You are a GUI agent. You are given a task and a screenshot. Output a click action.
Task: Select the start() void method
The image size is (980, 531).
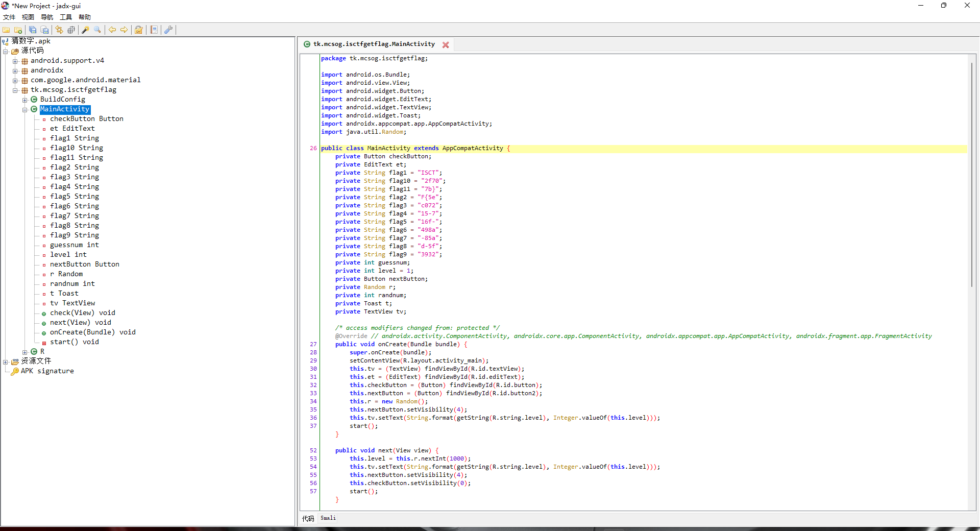click(x=75, y=342)
